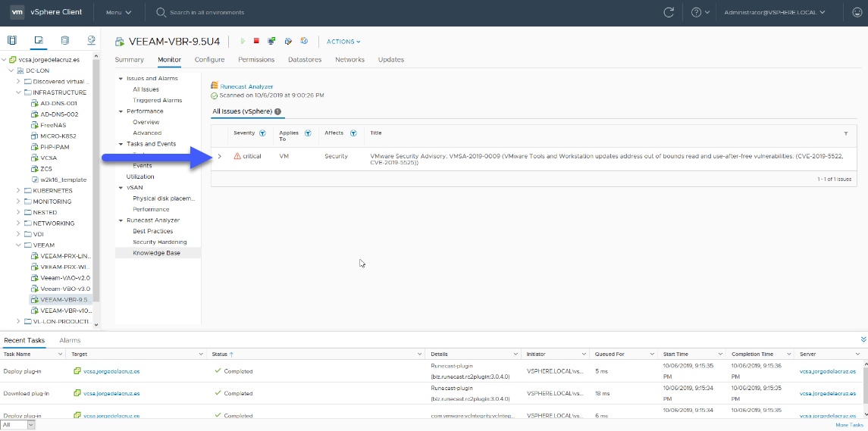Filter the Severity column
Image resolution: width=868 pixels, height=431 pixels.
click(262, 133)
